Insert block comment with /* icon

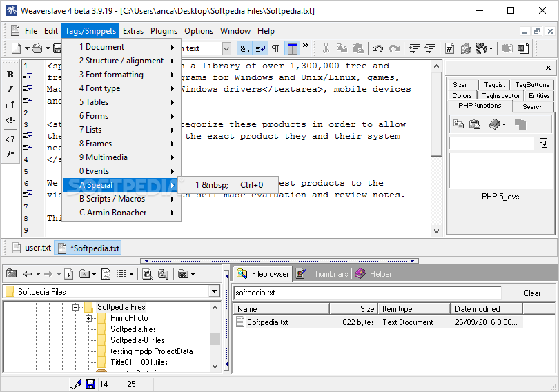pos(10,154)
